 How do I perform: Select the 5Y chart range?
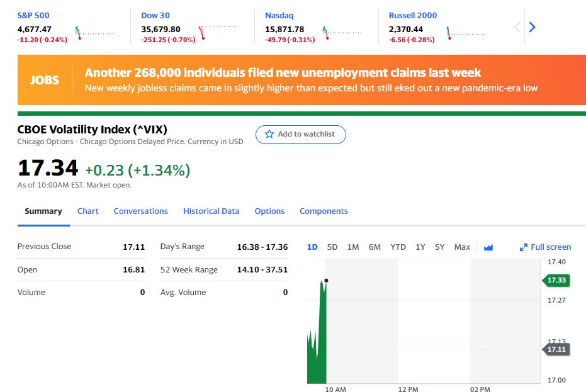pos(439,247)
